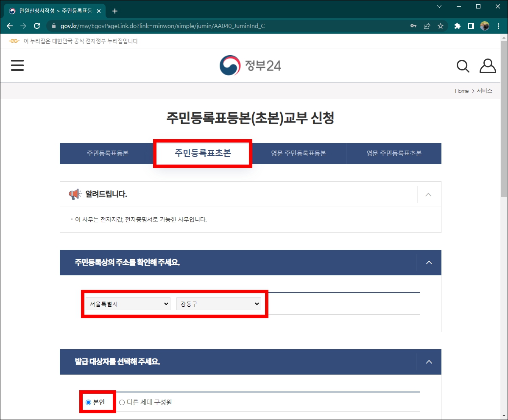Open the search magnifier on 정부24

click(x=463, y=66)
